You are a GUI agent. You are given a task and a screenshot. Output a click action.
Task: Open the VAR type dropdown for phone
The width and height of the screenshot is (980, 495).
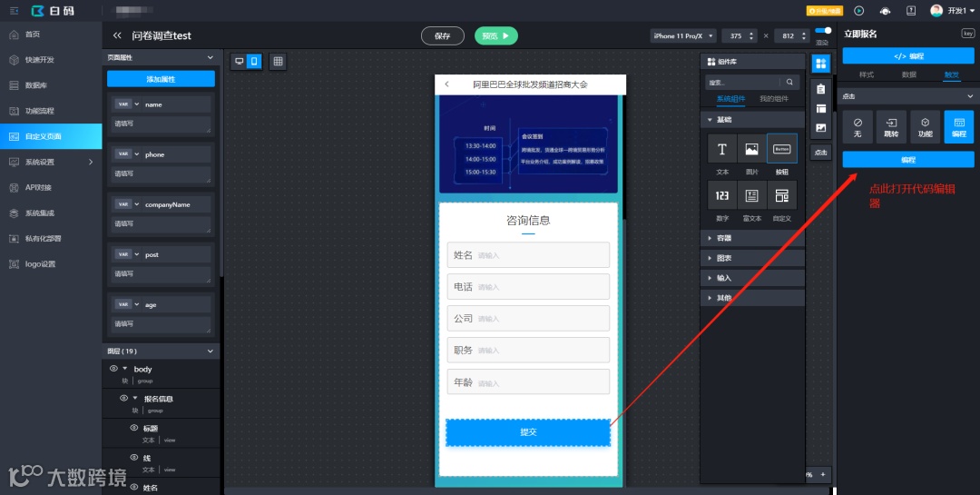(127, 154)
